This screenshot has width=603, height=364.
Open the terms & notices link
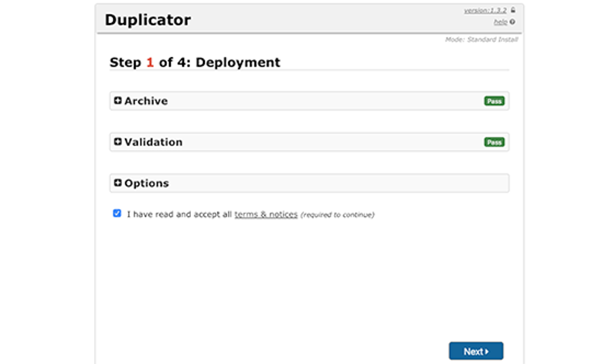pos(266,215)
